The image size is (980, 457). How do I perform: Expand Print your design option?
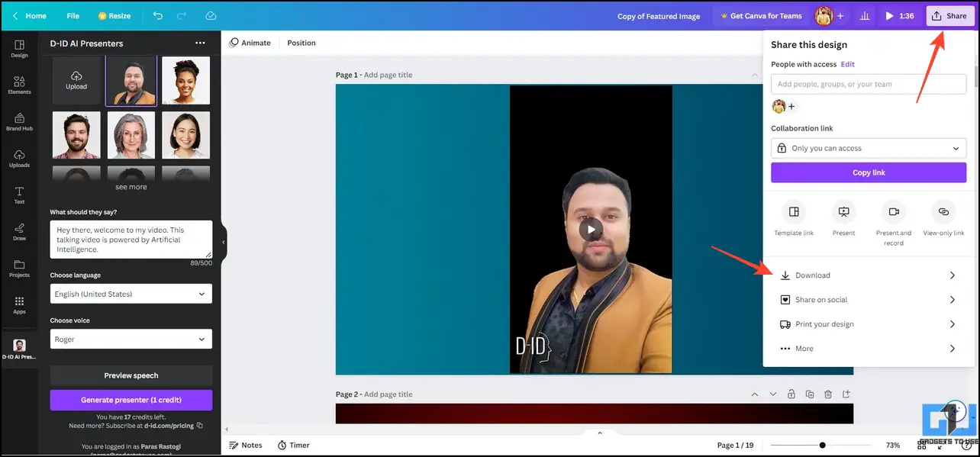coord(869,324)
